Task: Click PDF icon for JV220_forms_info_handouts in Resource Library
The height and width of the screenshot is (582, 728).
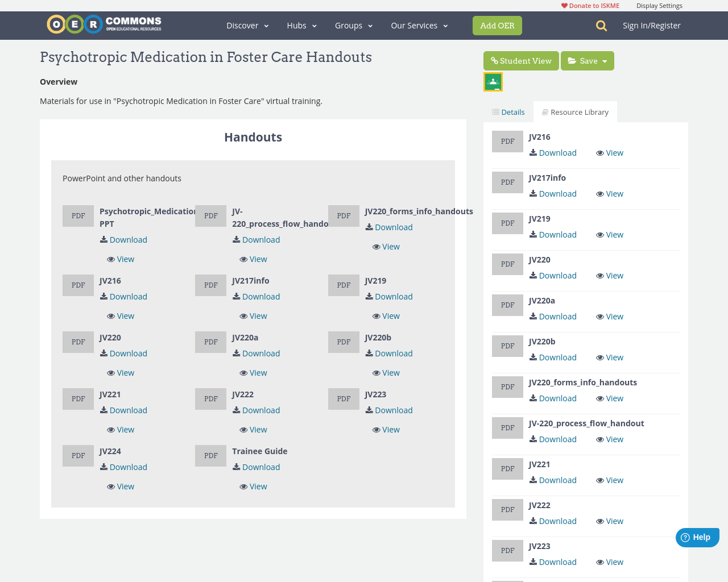Action: [x=507, y=387]
